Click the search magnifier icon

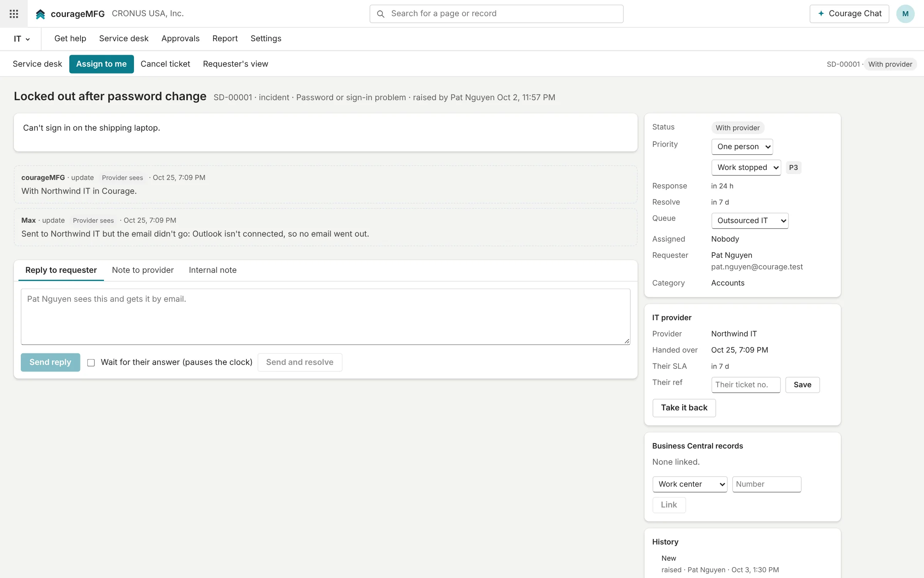click(380, 14)
